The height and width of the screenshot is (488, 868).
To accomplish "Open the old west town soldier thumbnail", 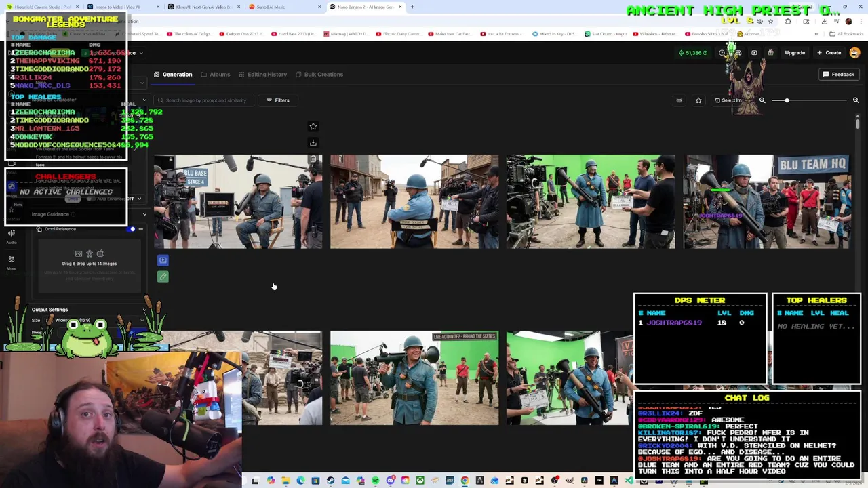I will click(x=414, y=201).
